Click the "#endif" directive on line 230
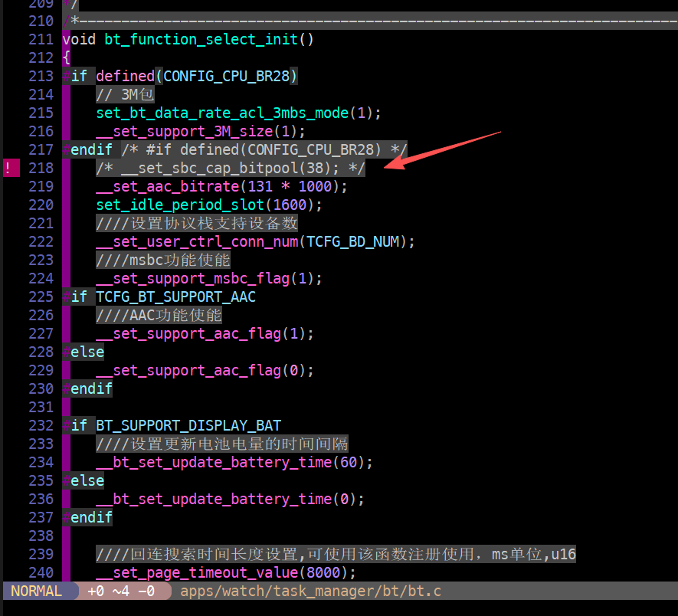678x616 pixels. pos(87,388)
